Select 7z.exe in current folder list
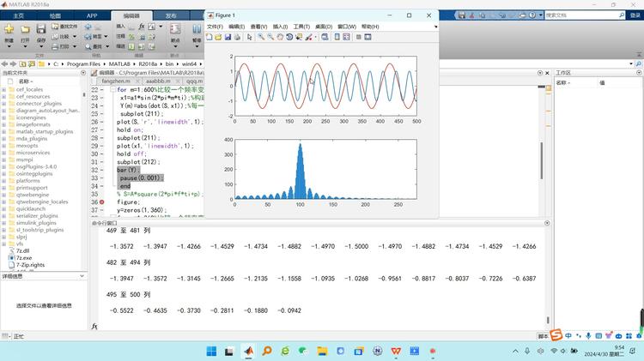 point(24,258)
